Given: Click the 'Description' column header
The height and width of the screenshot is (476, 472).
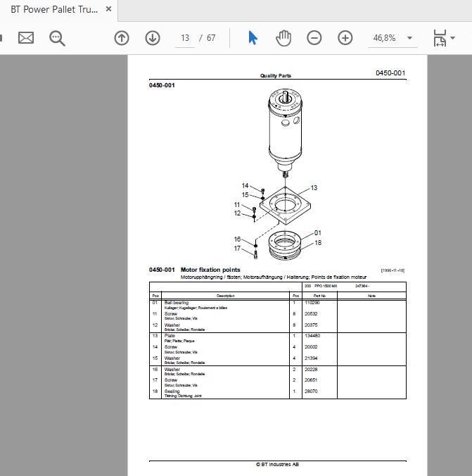Looking at the screenshot, I should click(225, 296).
